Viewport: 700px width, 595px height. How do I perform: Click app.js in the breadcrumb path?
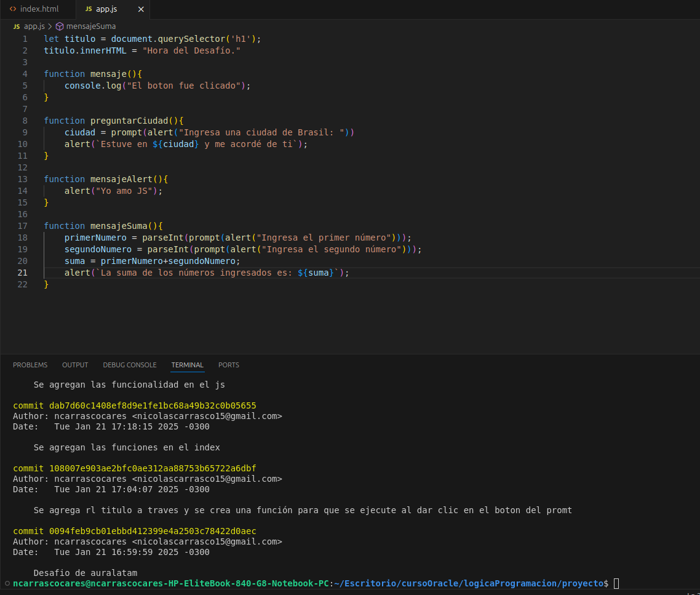click(34, 26)
